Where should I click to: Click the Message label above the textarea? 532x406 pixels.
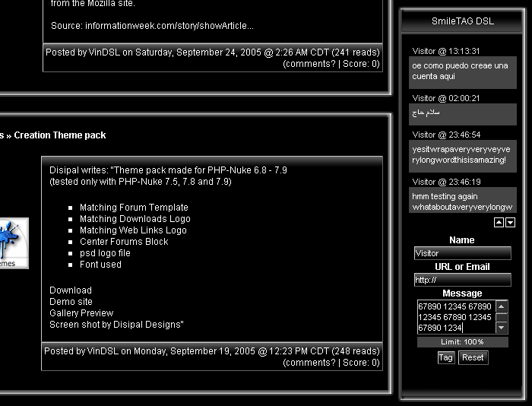pos(462,293)
